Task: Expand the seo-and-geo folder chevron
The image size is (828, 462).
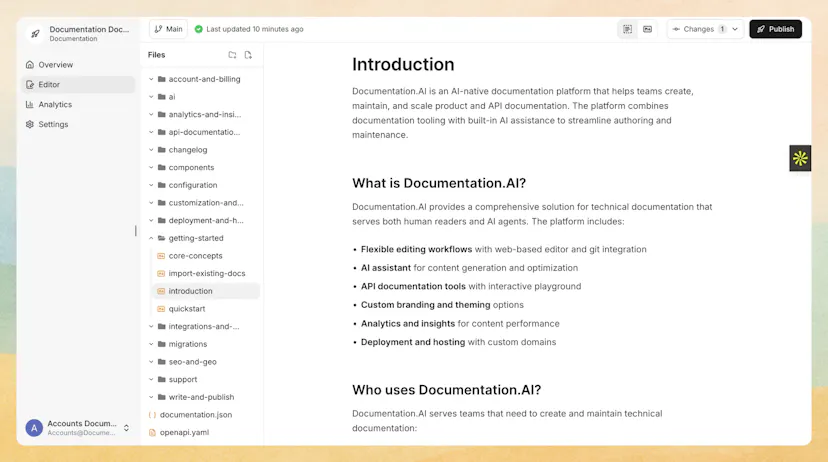Action: point(151,362)
